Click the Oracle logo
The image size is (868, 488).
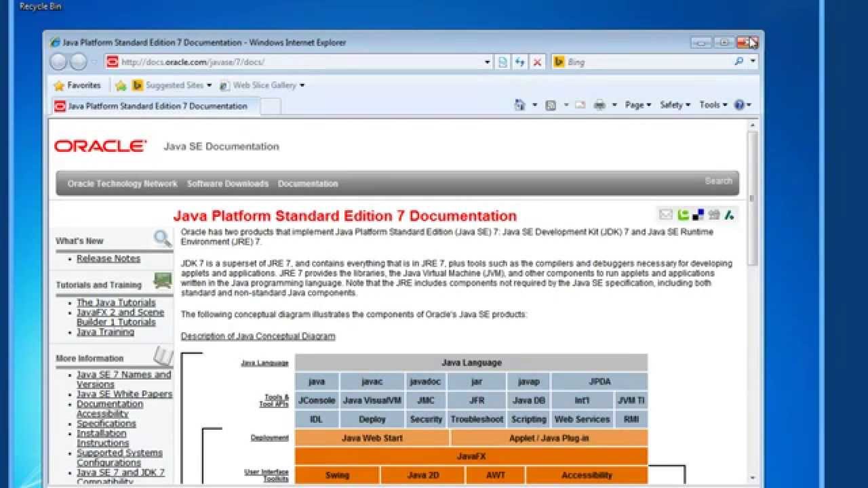click(100, 146)
